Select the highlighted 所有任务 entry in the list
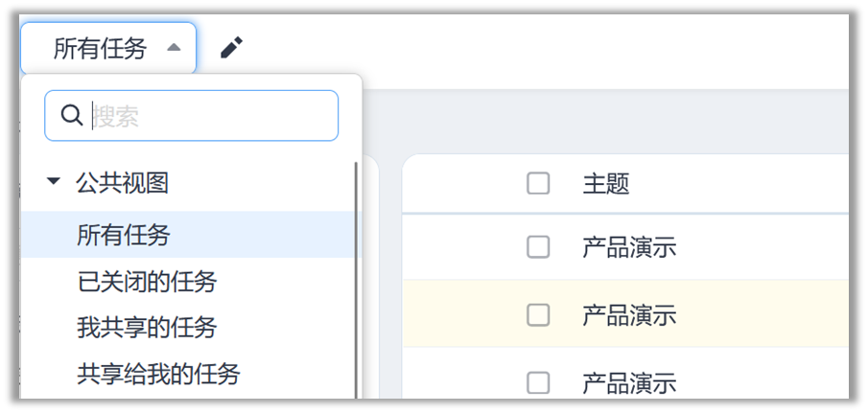 click(124, 234)
